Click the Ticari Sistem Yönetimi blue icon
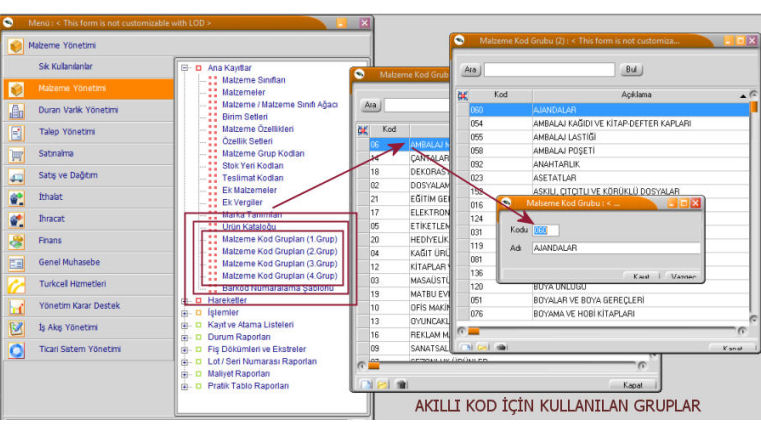Screen dimensions: 761x433 pyautogui.click(x=16, y=350)
